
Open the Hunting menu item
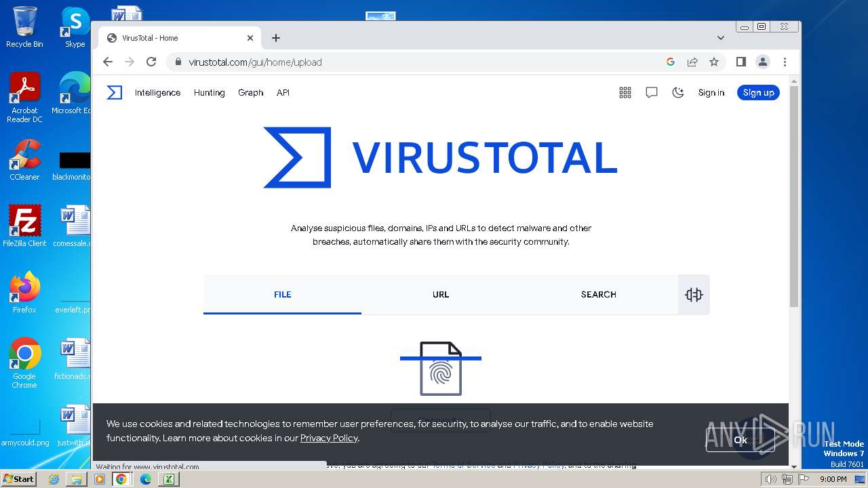(x=209, y=93)
